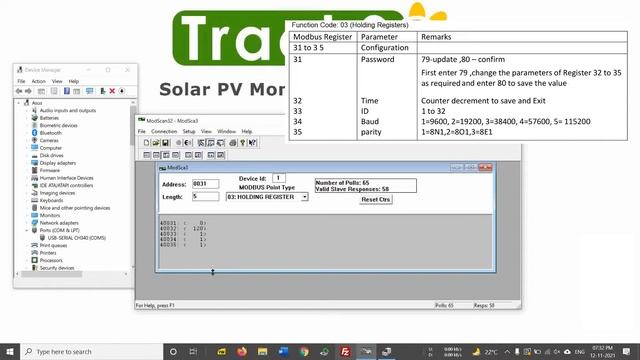
Task: Open the MODBUS Point Type dropdown
Action: pyautogui.click(x=304, y=197)
